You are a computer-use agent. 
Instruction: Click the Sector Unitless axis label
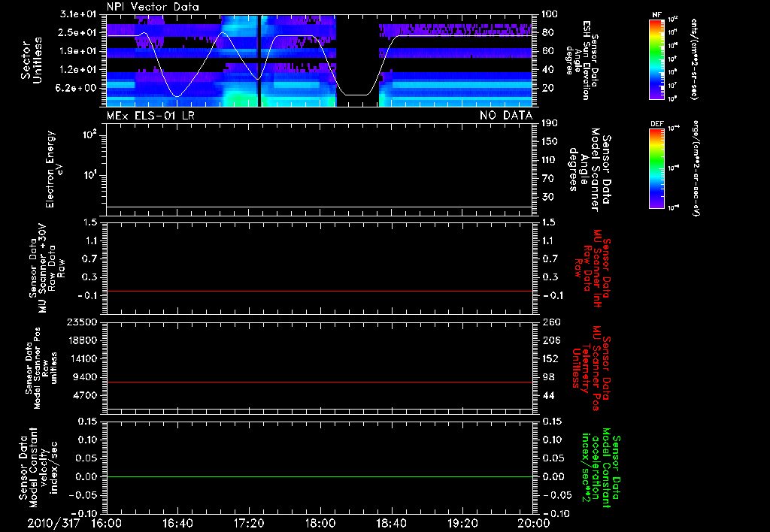tap(32, 60)
